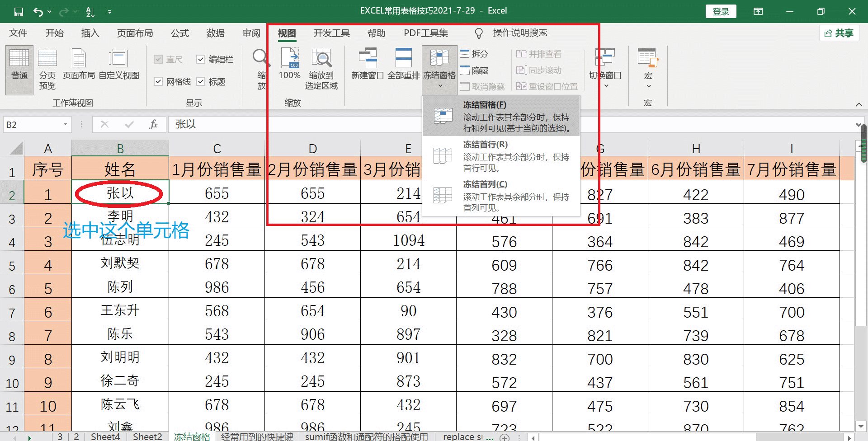This screenshot has width=868, height=441.
Task: Expand the undo history dropdown arrow
Action: click(x=49, y=12)
